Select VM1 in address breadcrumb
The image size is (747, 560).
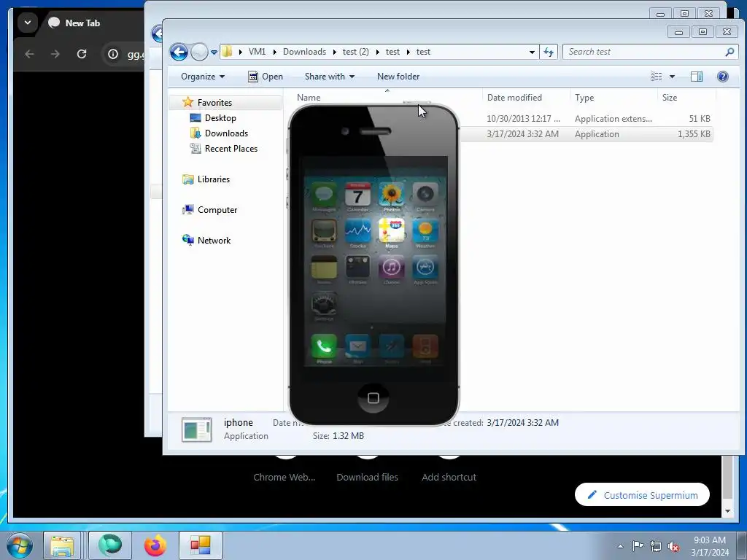[x=257, y=52]
